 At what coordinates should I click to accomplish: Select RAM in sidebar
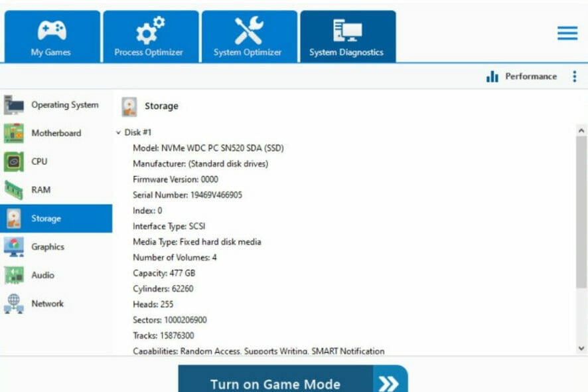click(x=56, y=190)
